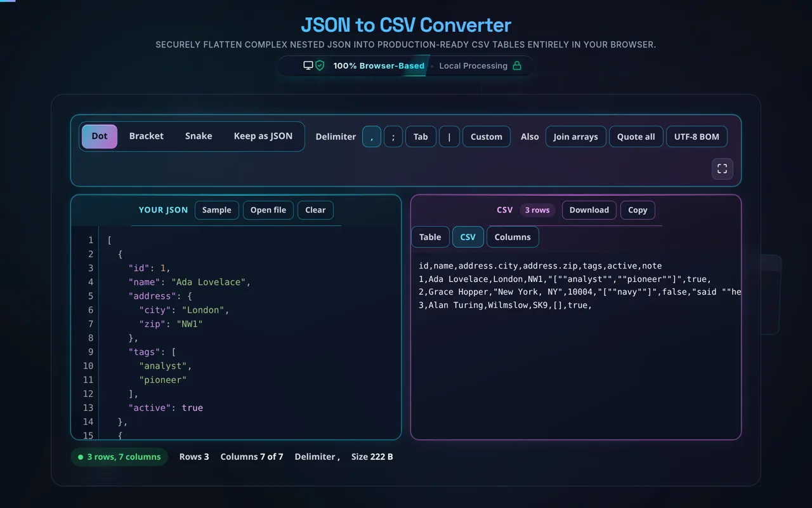This screenshot has width=812, height=508.
Task: Select Snake flattening mode
Action: (199, 136)
